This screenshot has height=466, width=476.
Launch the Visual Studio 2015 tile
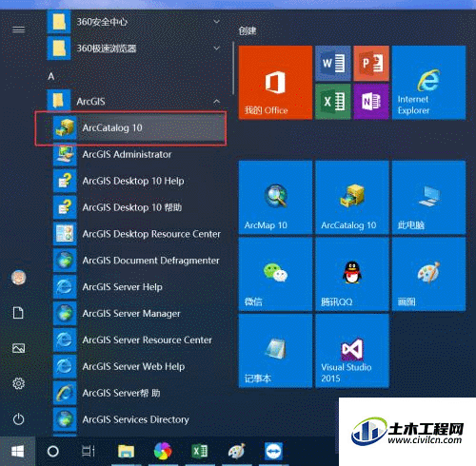352,351
